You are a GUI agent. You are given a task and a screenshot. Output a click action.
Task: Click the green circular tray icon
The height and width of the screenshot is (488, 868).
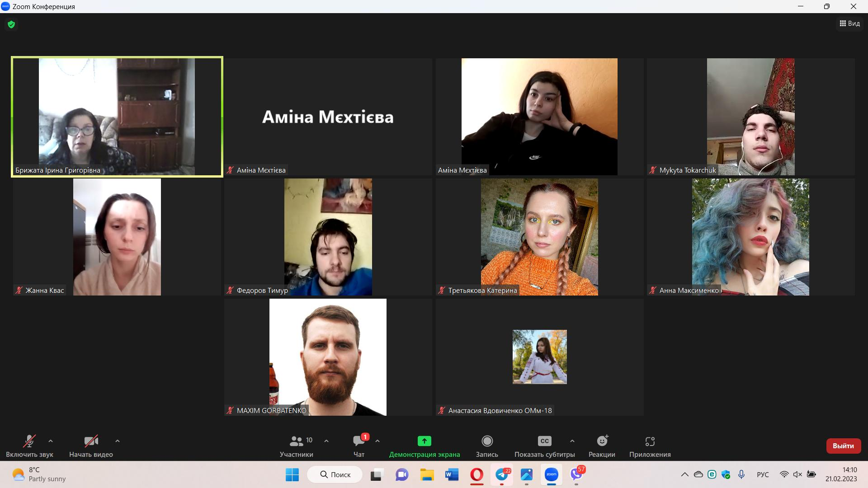tap(712, 474)
